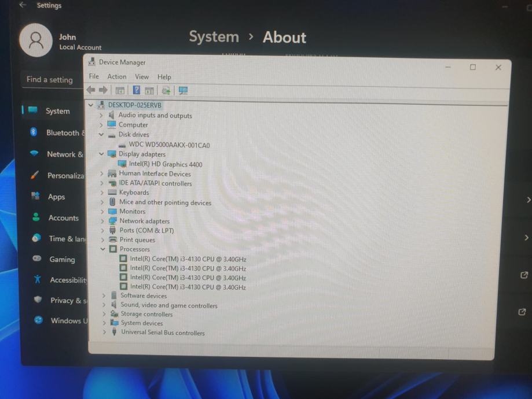The width and height of the screenshot is (532, 399).
Task: Expand Audio inputs and outputs node
Action: 101,115
